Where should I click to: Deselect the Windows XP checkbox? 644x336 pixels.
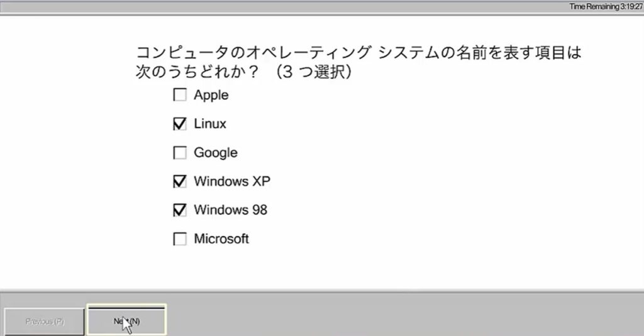pyautogui.click(x=180, y=182)
